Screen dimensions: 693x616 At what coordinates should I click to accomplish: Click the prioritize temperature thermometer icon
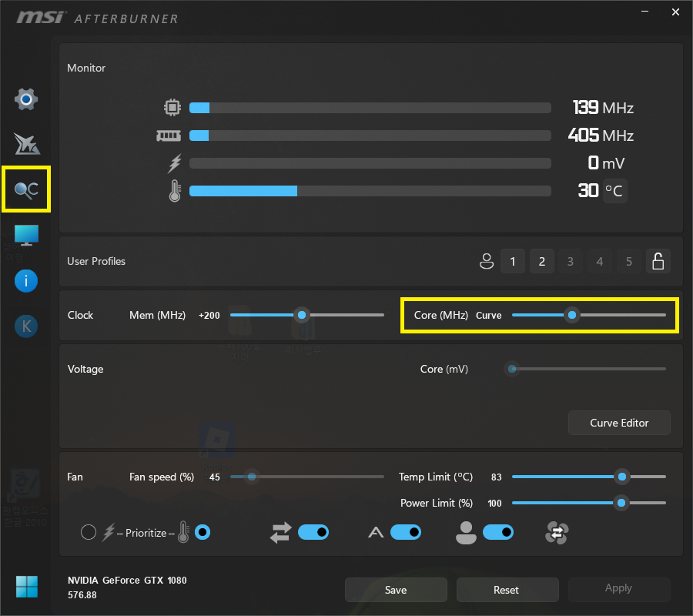click(183, 532)
